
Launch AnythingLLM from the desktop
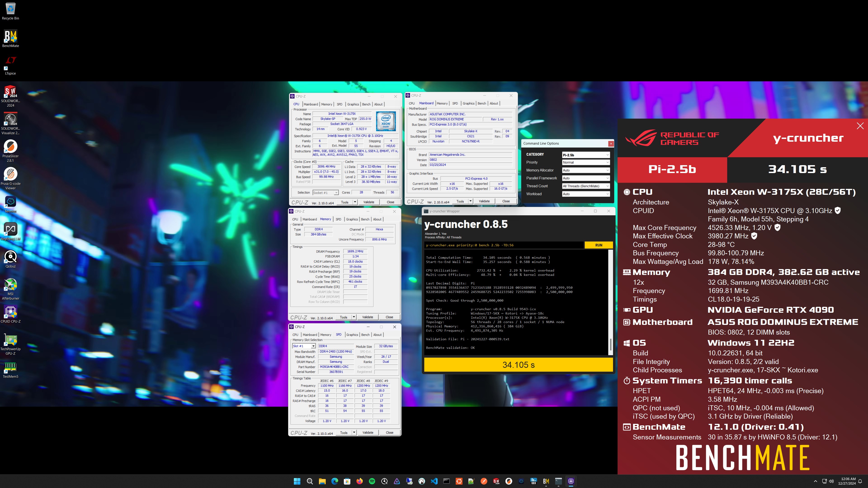click(10, 232)
